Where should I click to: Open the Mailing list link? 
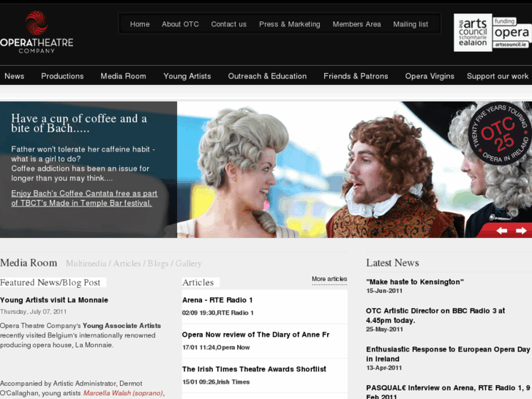pyautogui.click(x=411, y=24)
